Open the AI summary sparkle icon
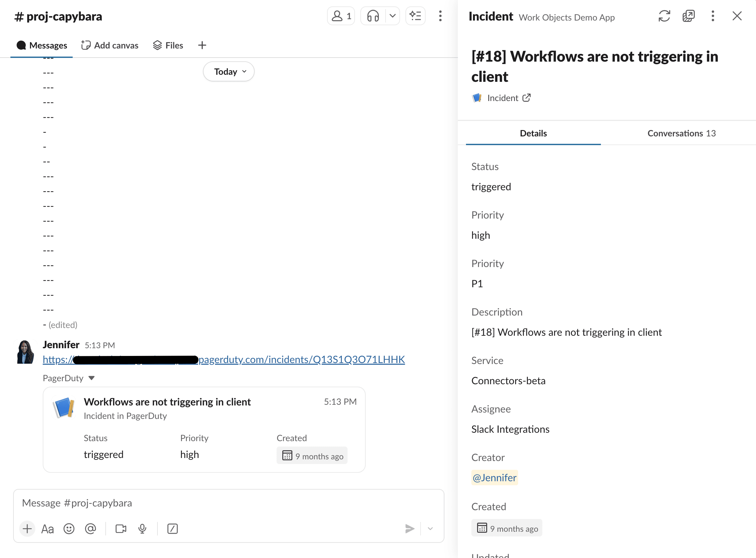Image resolution: width=756 pixels, height=558 pixels. pyautogui.click(x=415, y=16)
